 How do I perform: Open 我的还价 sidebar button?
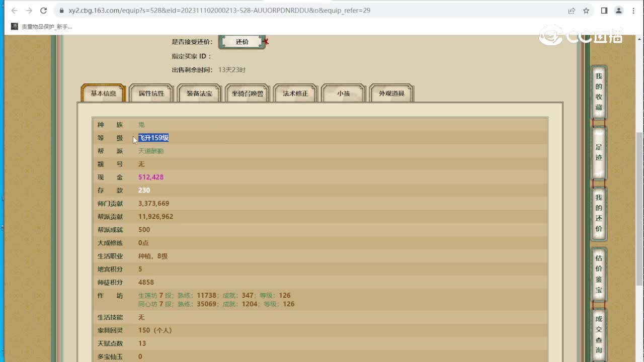[599, 213]
